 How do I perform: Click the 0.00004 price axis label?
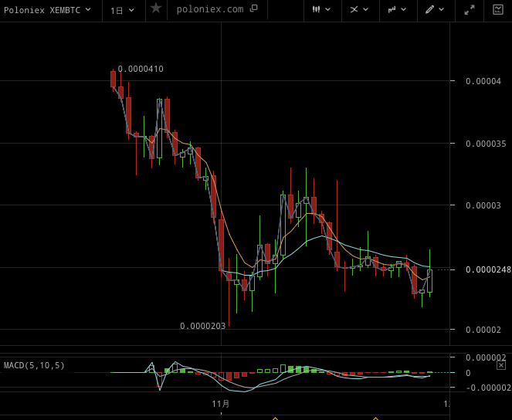click(483, 81)
